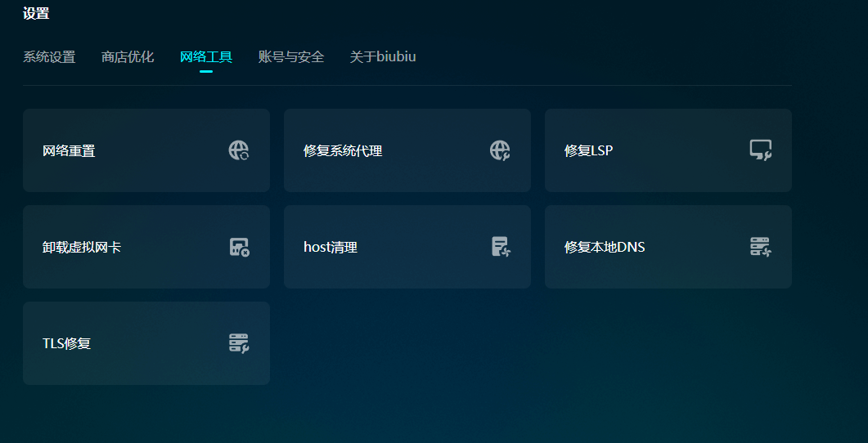Start 修复系统代理 repair
Image resolution: width=868 pixels, height=443 pixels.
(407, 150)
